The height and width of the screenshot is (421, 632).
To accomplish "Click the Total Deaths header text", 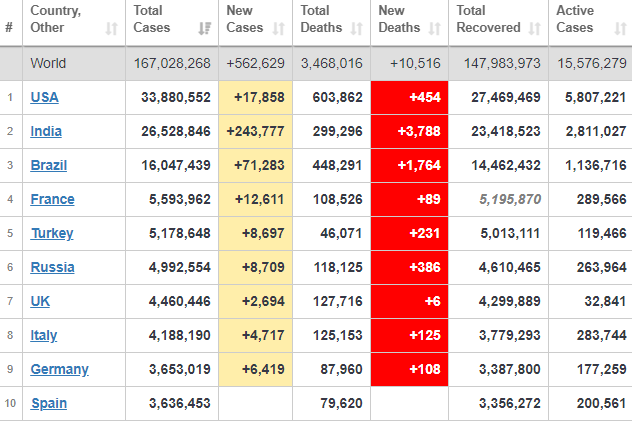I will click(x=321, y=19).
